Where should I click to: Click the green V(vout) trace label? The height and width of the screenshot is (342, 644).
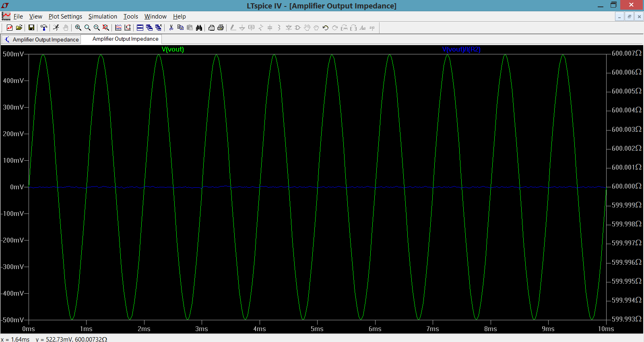pyautogui.click(x=173, y=49)
